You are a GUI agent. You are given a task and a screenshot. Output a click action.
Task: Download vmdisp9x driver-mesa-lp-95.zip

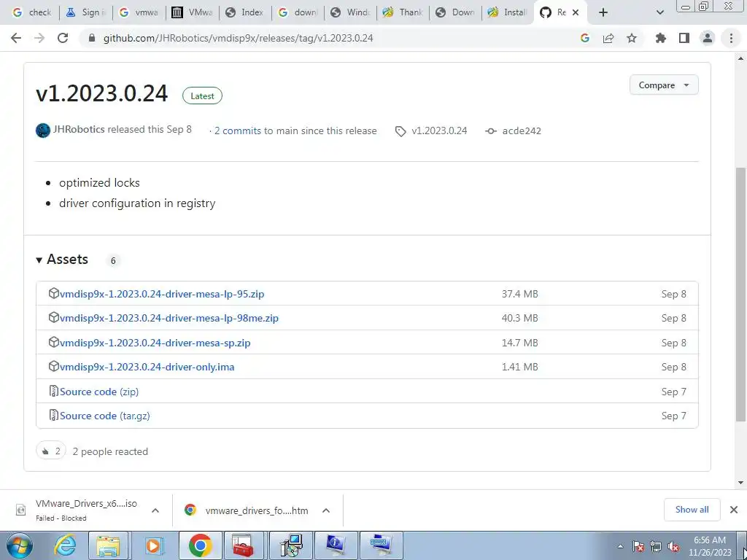(x=162, y=294)
